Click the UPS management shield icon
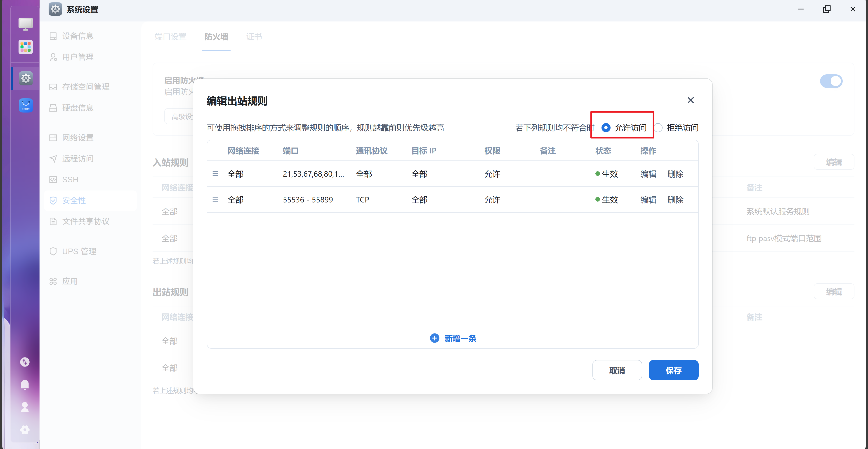Screen dimensions: 868x449 tap(53, 251)
